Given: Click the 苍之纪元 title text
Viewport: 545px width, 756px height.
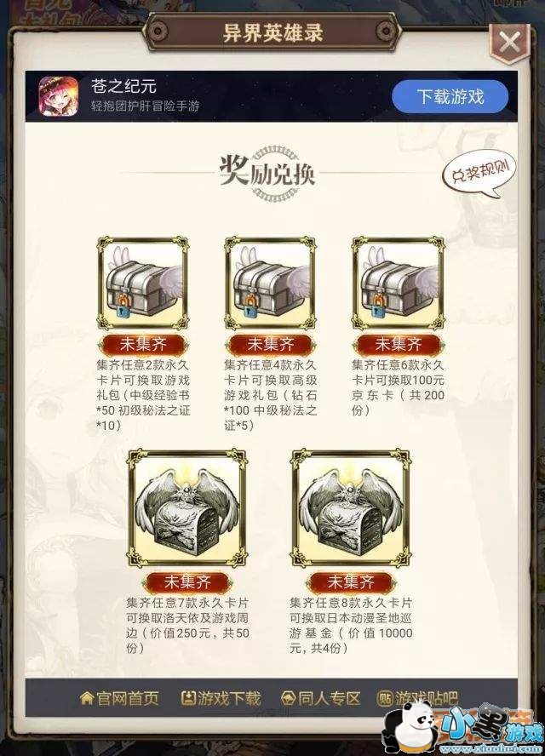Looking at the screenshot, I should (x=124, y=86).
